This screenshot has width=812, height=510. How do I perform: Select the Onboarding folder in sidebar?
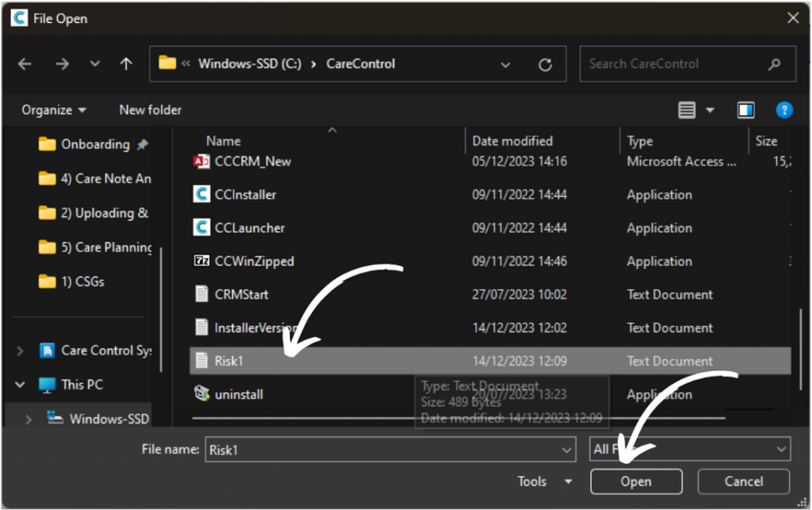tap(94, 144)
